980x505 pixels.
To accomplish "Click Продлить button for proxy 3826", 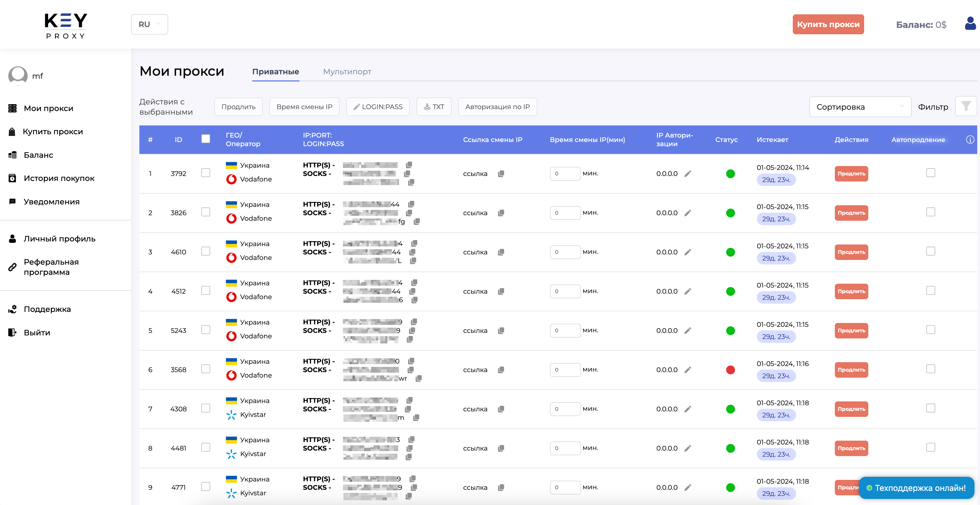I will tap(851, 213).
